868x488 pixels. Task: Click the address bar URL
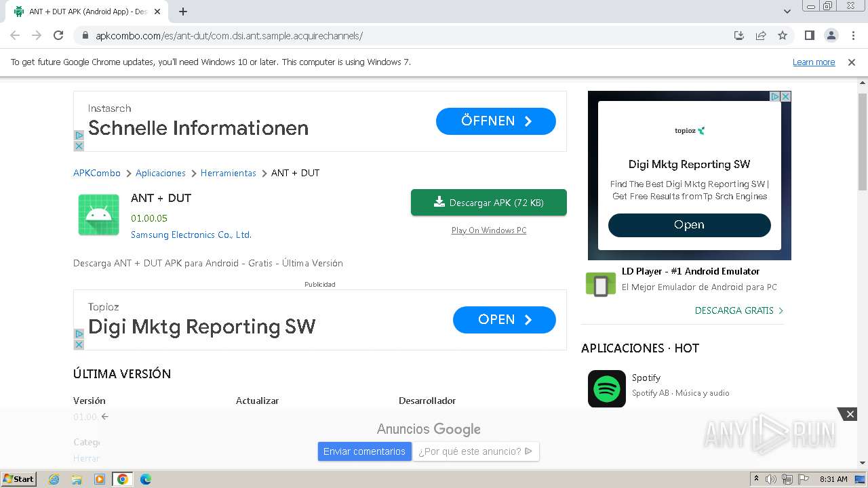coord(229,36)
